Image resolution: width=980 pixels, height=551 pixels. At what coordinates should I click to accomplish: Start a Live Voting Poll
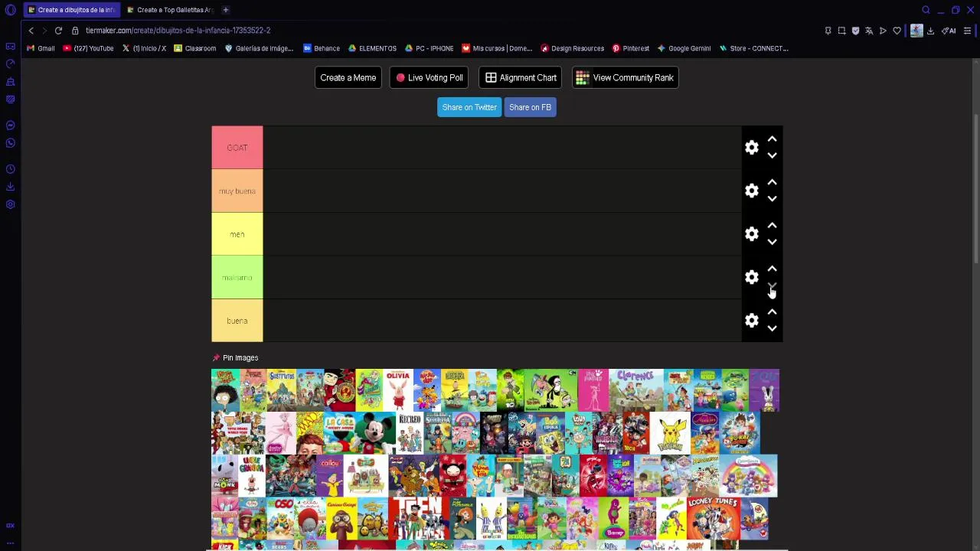click(x=429, y=77)
